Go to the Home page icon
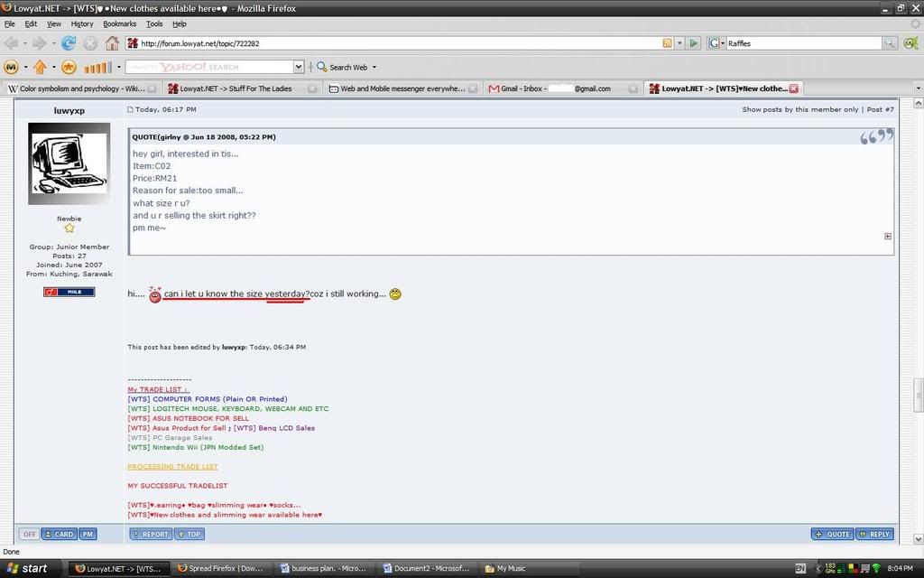 [x=112, y=43]
